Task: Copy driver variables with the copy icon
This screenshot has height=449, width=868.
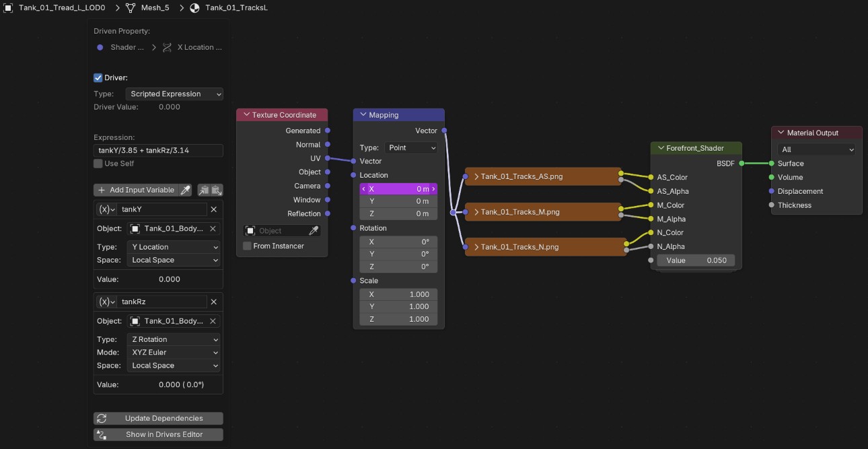Action: click(204, 190)
